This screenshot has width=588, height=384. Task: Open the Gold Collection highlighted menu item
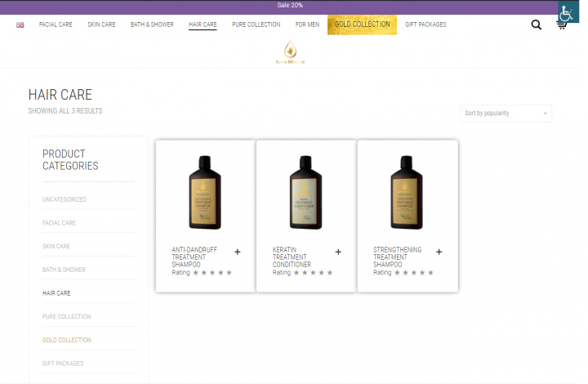click(362, 25)
